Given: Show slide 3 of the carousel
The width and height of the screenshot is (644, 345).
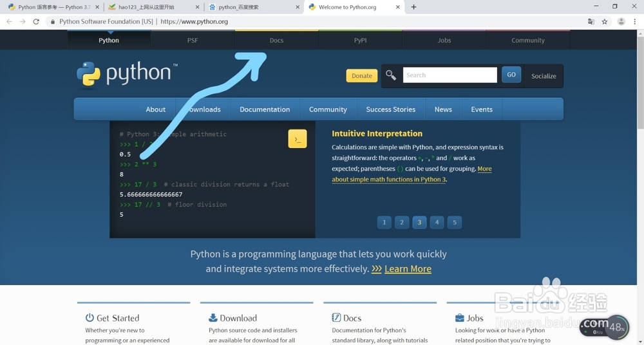Looking at the screenshot, I should pyautogui.click(x=419, y=222).
